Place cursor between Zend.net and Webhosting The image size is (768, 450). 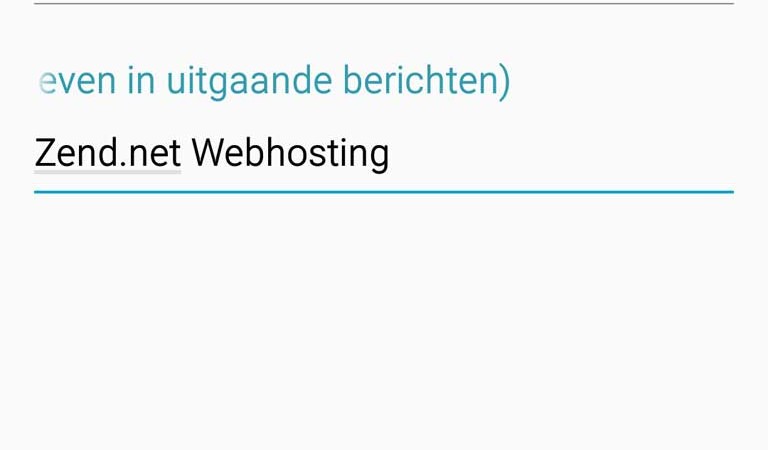[x=186, y=154]
